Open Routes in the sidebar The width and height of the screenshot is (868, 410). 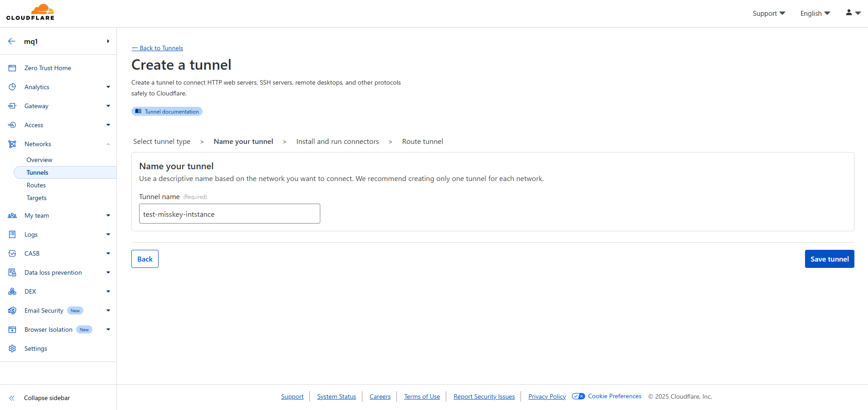[36, 185]
